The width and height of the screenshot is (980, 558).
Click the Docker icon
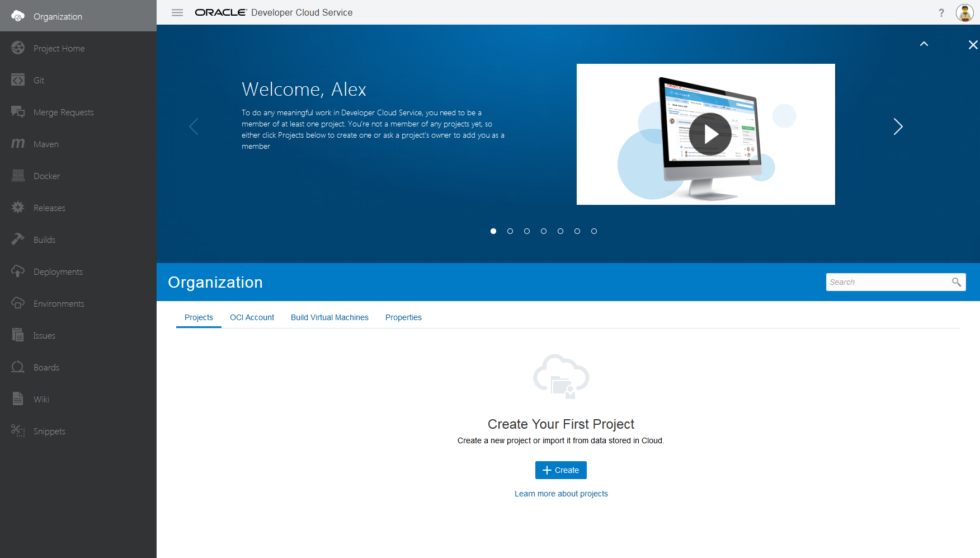click(x=18, y=176)
